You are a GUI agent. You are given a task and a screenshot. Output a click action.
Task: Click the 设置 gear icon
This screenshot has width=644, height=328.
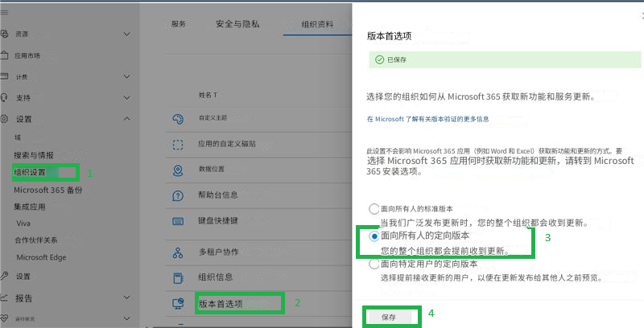pos(4,119)
